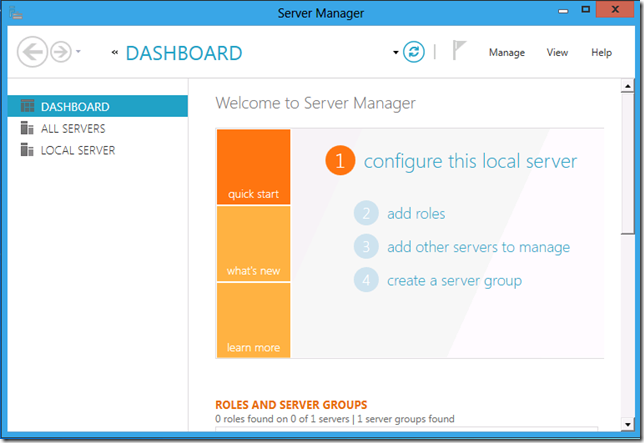Select Dashboard in the sidebar

98,106
